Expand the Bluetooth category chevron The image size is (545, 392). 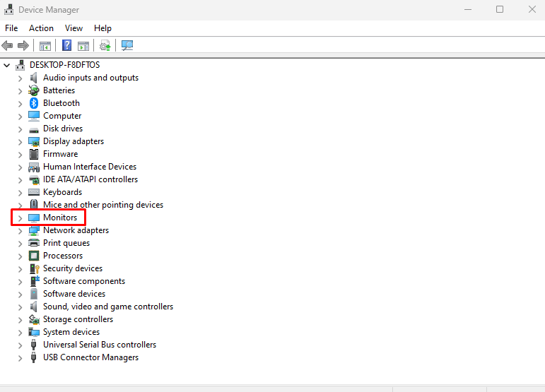point(20,104)
